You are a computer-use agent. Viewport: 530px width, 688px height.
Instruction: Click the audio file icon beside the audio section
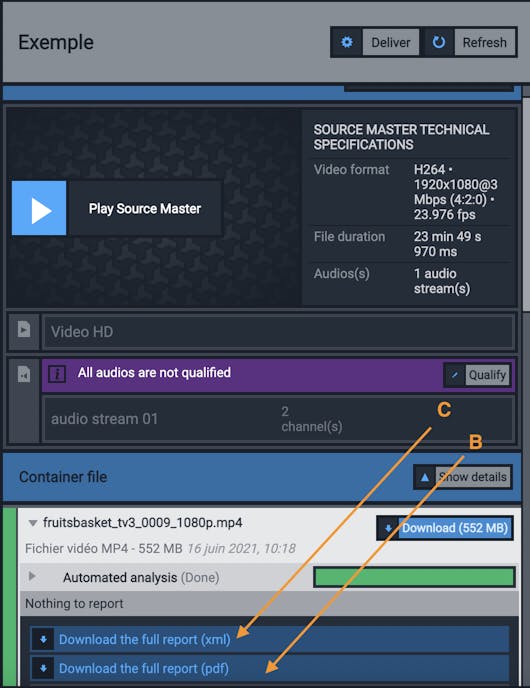pos(24,374)
